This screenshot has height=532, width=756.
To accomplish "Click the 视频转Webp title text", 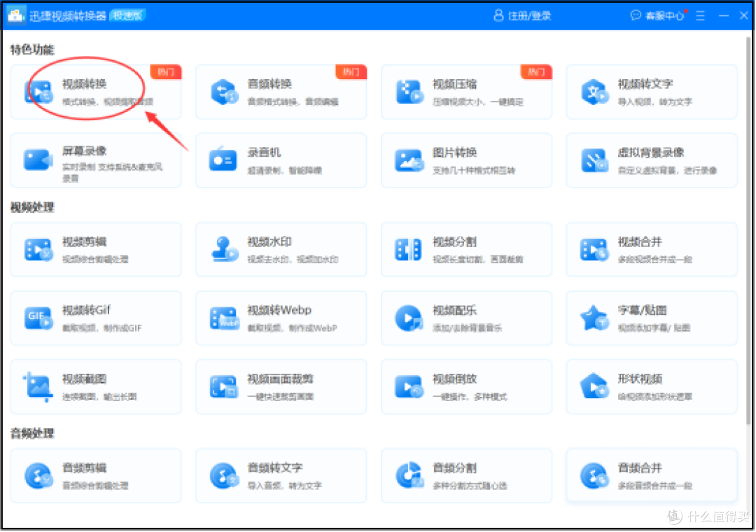I will click(279, 310).
